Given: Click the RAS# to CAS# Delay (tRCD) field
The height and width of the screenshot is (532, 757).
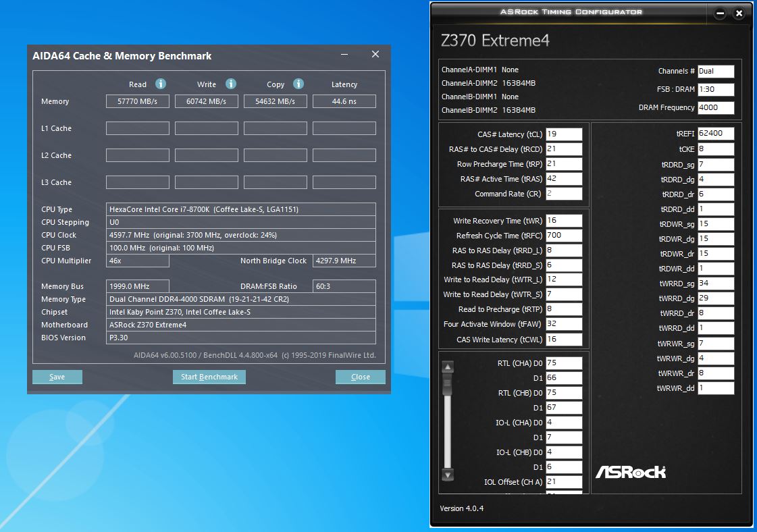Looking at the screenshot, I should [564, 149].
